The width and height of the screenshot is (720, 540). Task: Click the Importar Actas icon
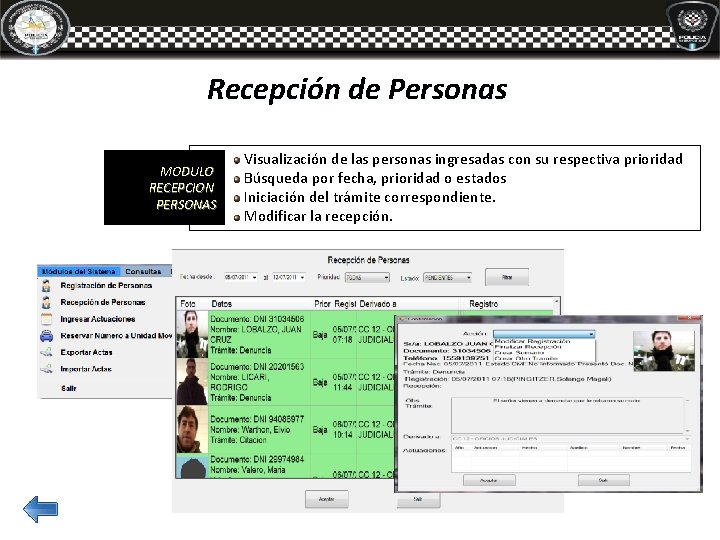click(x=46, y=369)
